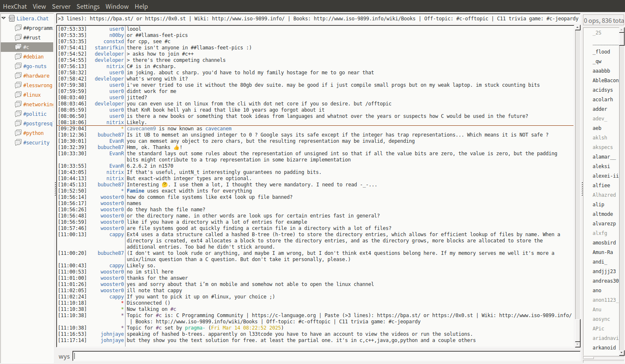Select user Amun-Ra in the user list
Image resolution: width=625 pixels, height=364 pixels.
point(603,252)
